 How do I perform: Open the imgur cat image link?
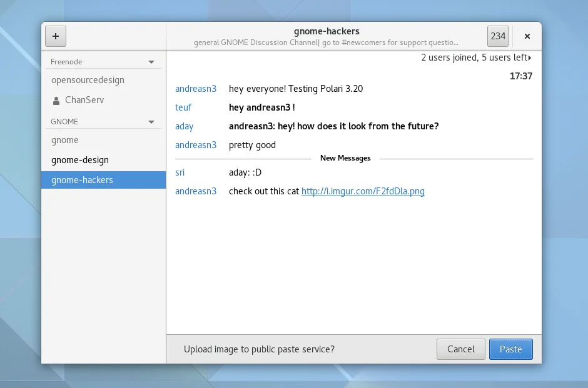pos(363,191)
